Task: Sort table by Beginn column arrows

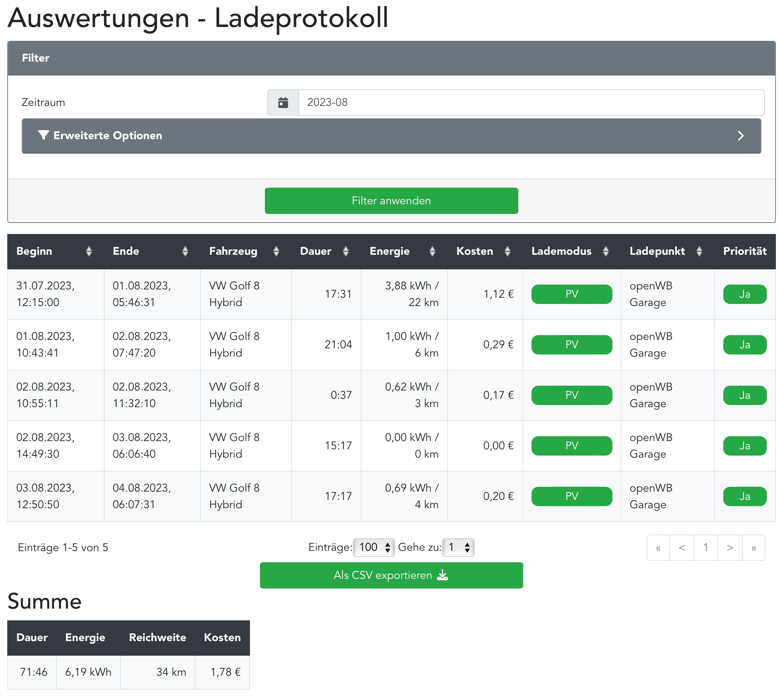Action: pos(89,251)
